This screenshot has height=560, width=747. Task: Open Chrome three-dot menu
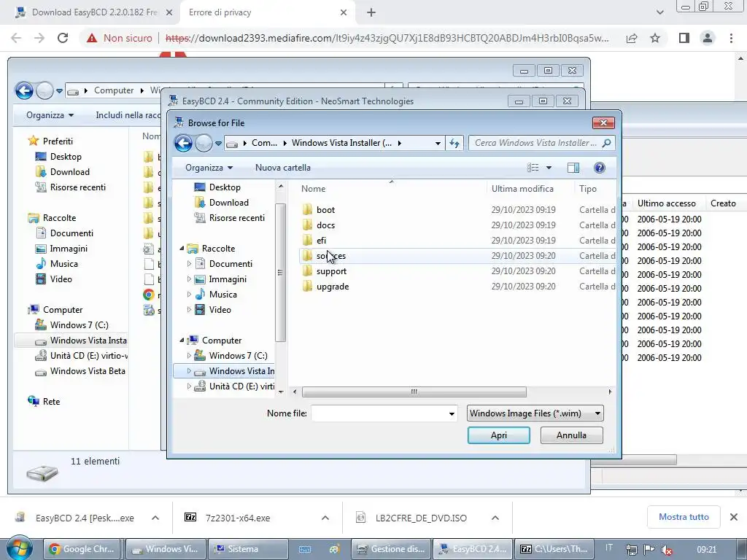[731, 38]
